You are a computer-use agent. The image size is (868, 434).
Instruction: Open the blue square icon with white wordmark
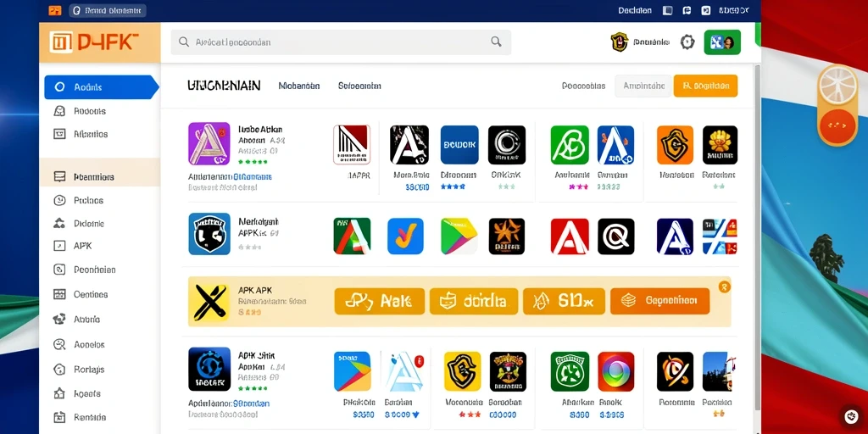pos(459,144)
